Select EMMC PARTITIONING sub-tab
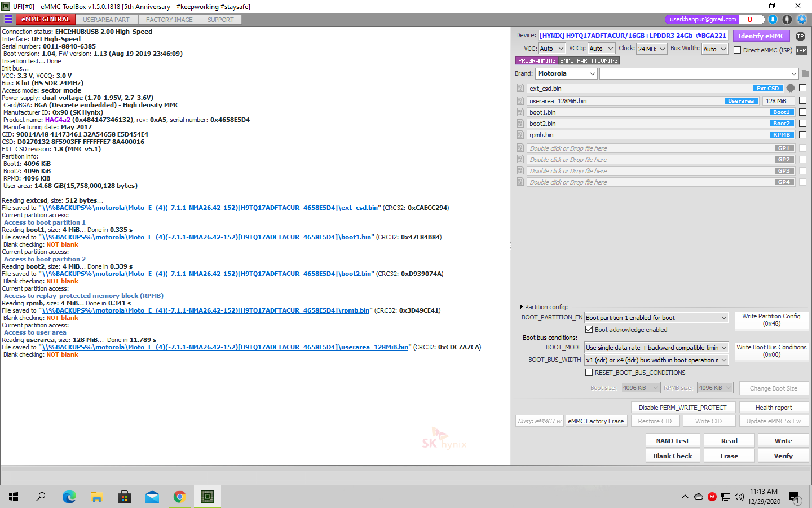This screenshot has height=508, width=812. (x=589, y=60)
